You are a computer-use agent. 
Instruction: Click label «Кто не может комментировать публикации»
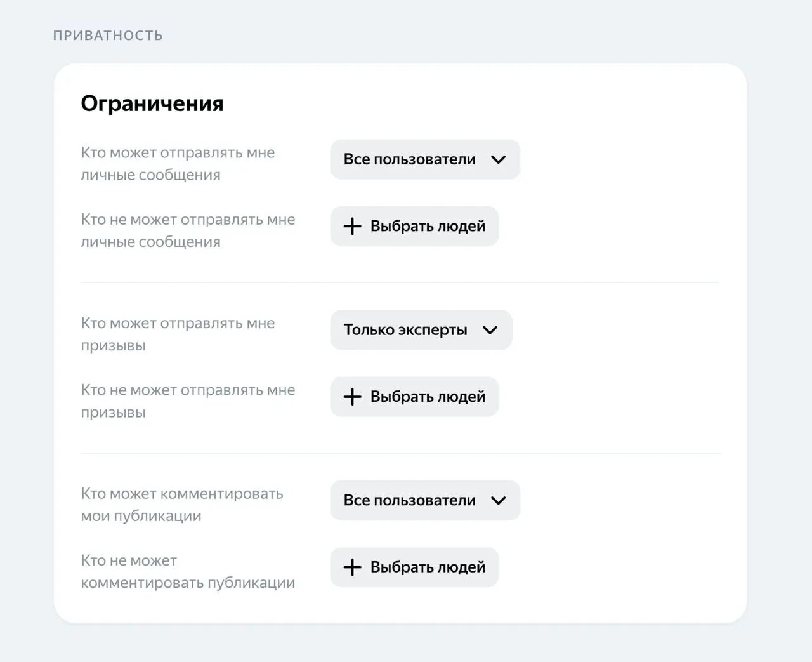coord(188,572)
